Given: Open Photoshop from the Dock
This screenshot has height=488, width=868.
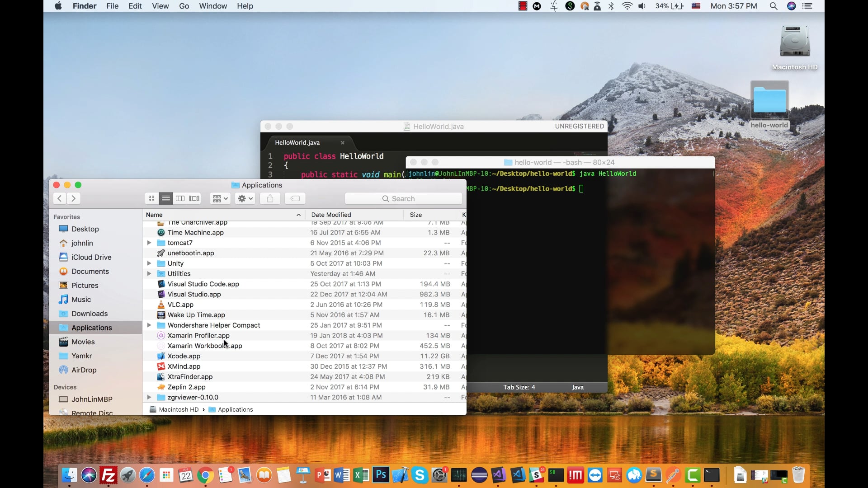Looking at the screenshot, I should pos(381,475).
